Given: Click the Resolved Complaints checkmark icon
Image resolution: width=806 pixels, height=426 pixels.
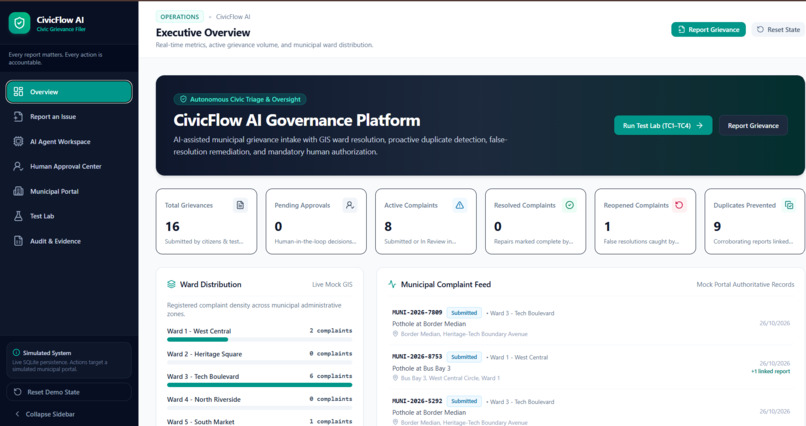Looking at the screenshot, I should [570, 205].
